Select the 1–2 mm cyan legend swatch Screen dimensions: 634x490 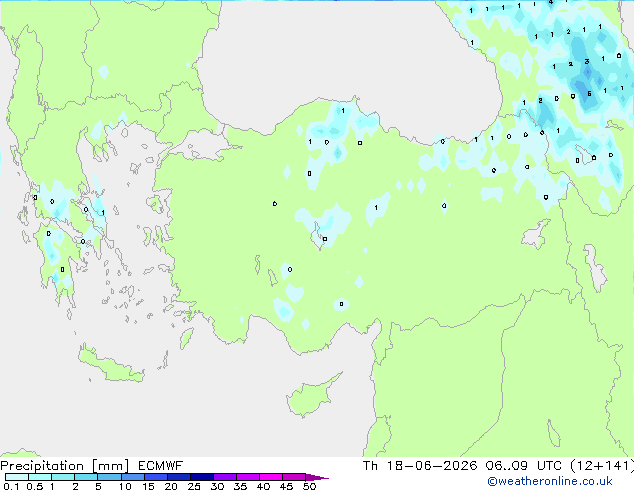[x=63, y=477]
